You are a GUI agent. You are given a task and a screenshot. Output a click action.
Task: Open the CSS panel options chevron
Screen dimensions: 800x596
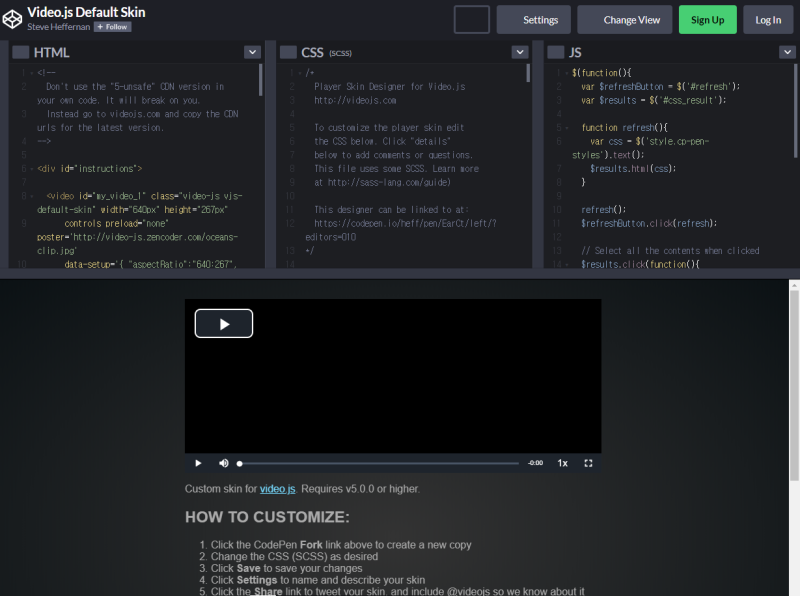point(518,51)
